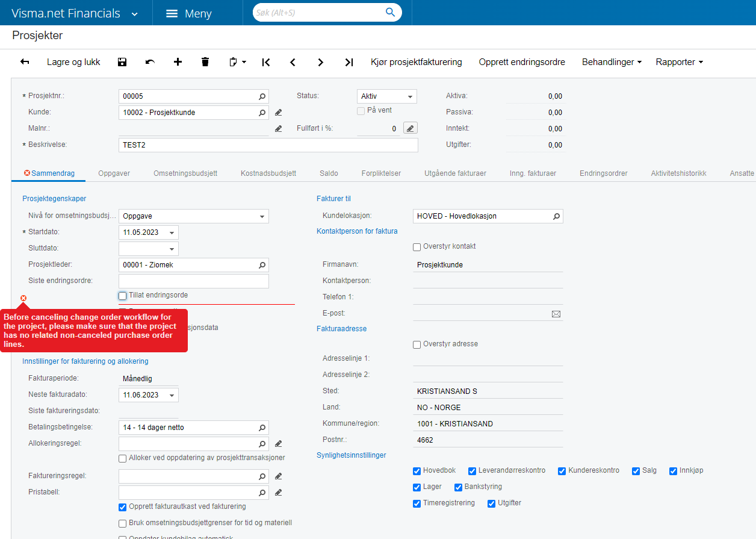Expand the Neste fakturadato calendar dropdown

click(x=172, y=394)
